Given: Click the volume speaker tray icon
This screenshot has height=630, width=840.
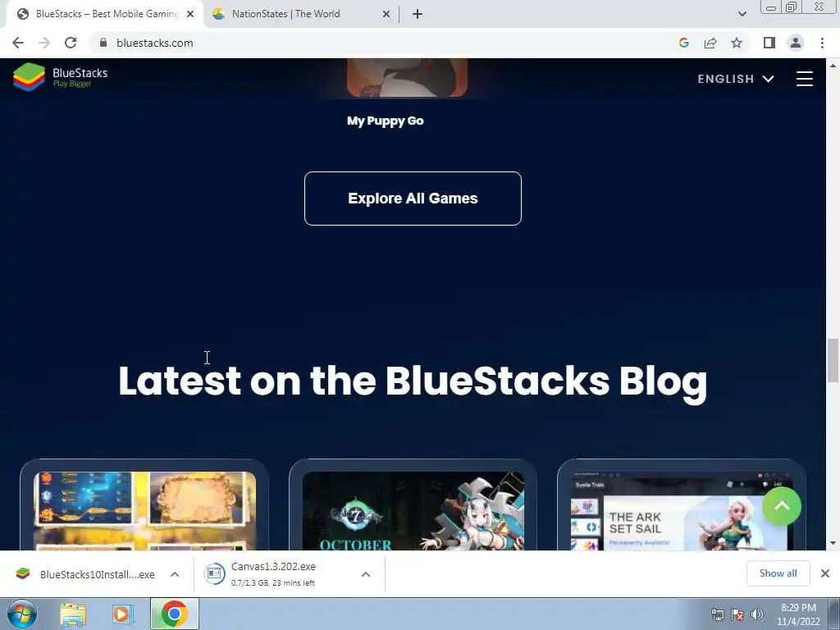Looking at the screenshot, I should 757,614.
